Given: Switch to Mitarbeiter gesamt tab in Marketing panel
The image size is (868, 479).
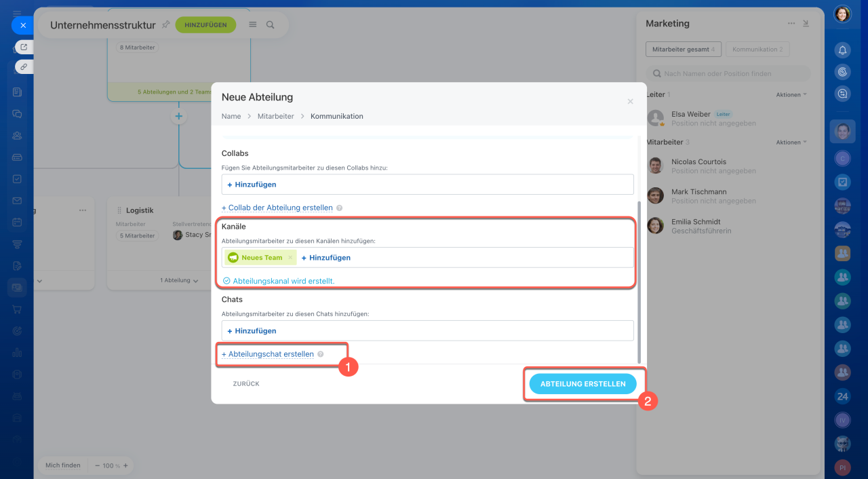Looking at the screenshot, I should (684, 50).
